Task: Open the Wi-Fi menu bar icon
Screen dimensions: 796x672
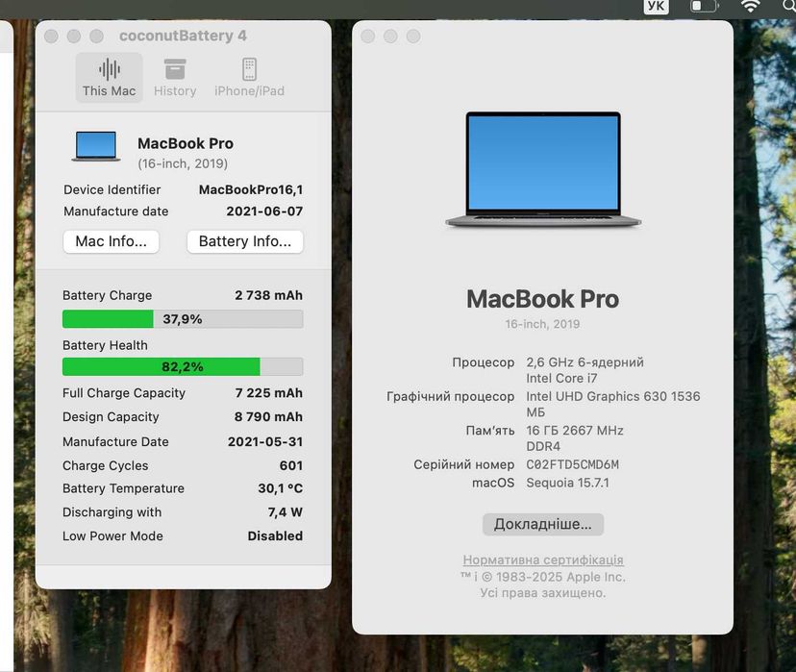Action: (750, 6)
